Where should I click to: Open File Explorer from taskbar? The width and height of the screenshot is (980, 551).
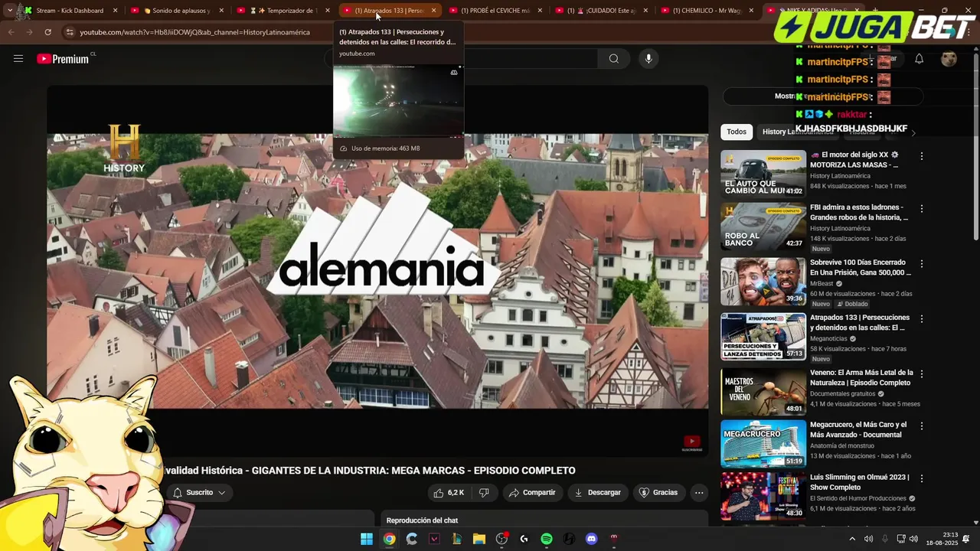click(x=479, y=539)
